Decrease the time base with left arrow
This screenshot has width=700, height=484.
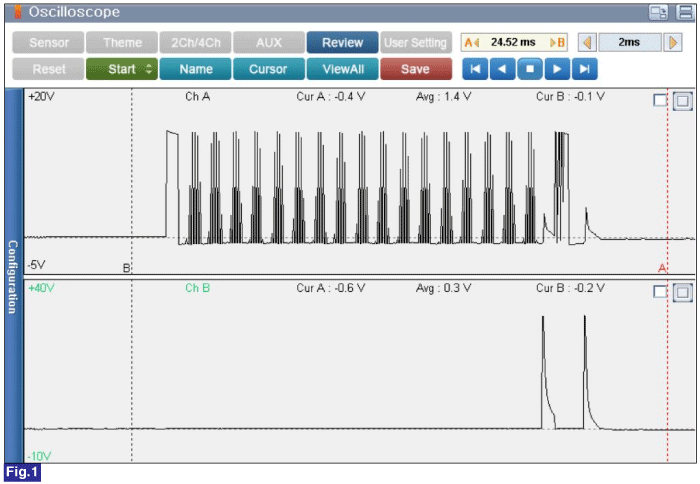(587, 42)
